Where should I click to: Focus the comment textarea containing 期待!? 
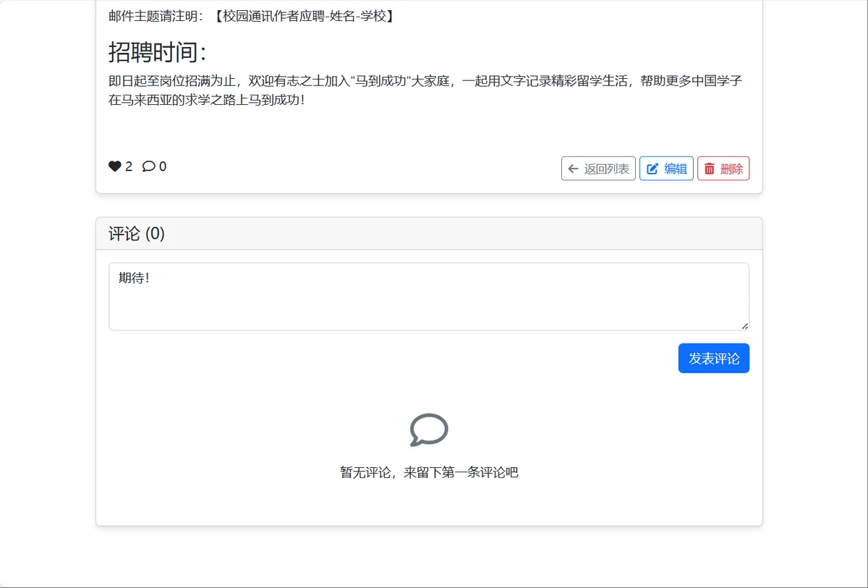429,297
